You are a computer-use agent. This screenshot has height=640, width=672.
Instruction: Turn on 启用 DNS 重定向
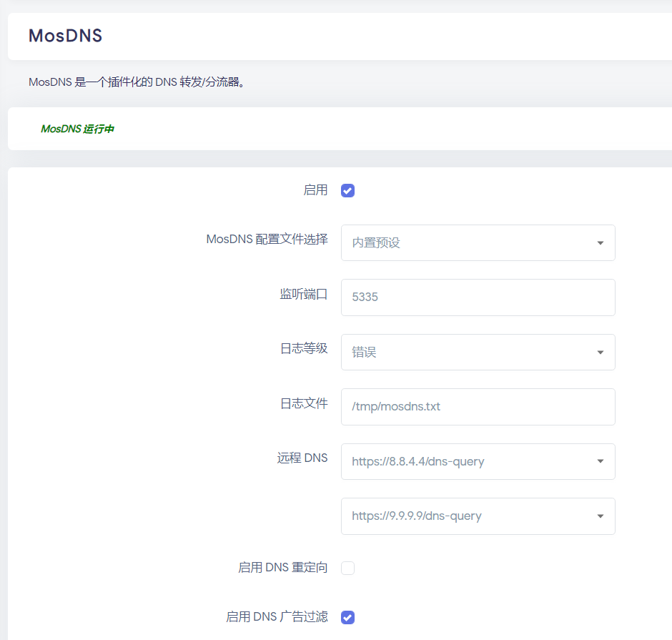(347, 568)
